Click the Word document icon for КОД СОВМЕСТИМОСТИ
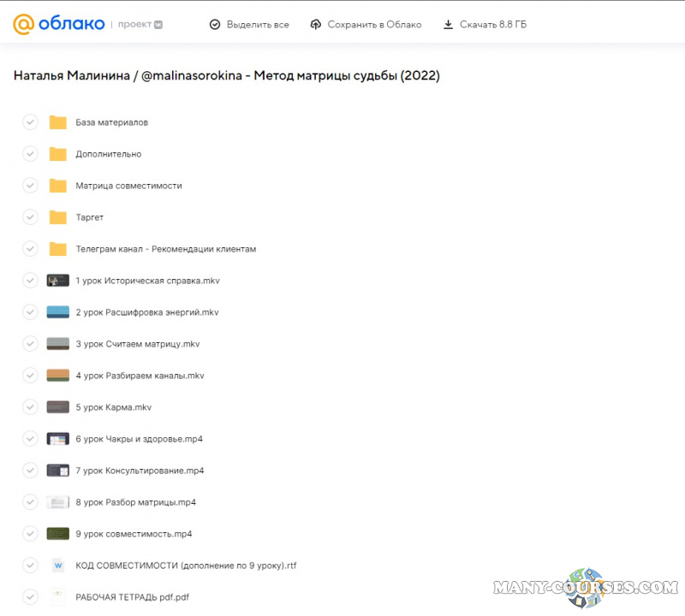This screenshot has width=685, height=616. click(57, 566)
